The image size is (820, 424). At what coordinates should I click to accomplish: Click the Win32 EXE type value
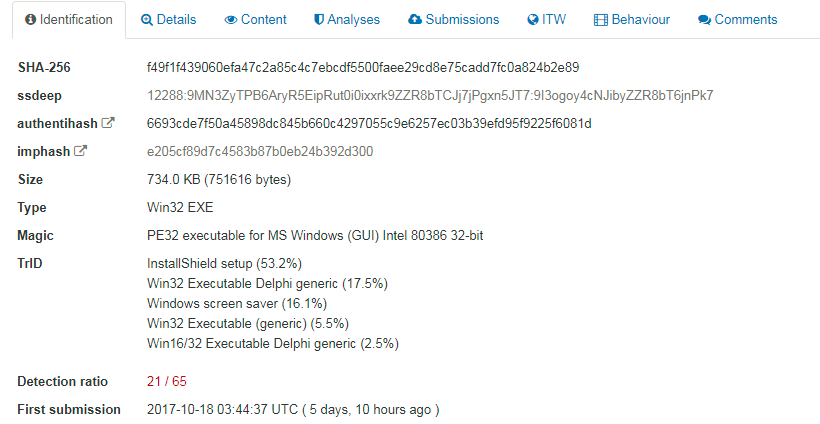pyautogui.click(x=180, y=208)
